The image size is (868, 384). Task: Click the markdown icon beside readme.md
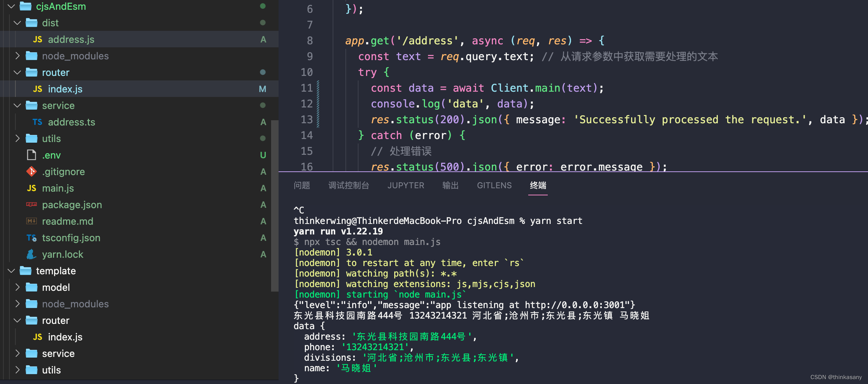[x=32, y=221]
